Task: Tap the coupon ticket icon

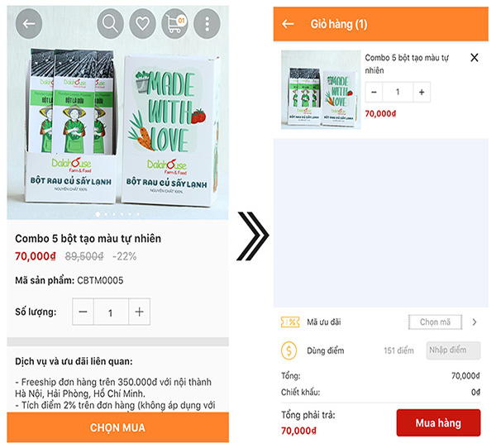Action: tap(289, 322)
